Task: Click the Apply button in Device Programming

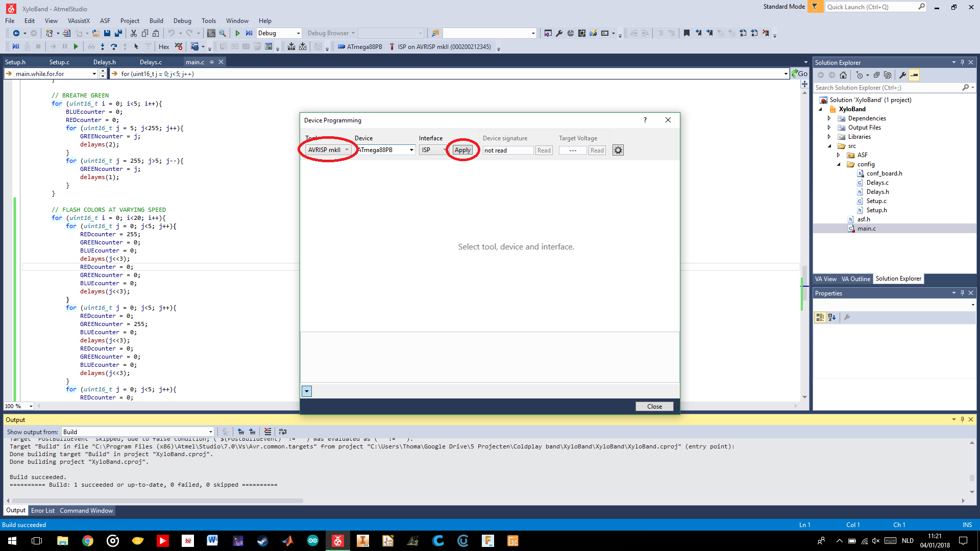Action: (462, 150)
